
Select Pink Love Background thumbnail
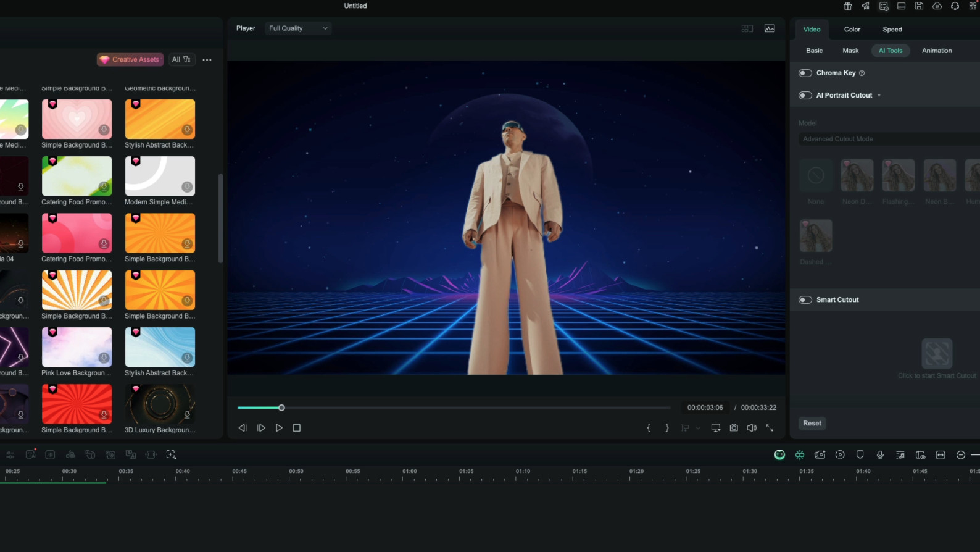[x=77, y=347]
